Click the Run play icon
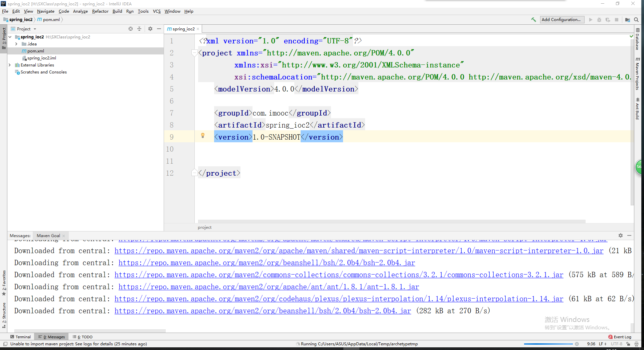This screenshot has height=350, width=644. [x=591, y=20]
